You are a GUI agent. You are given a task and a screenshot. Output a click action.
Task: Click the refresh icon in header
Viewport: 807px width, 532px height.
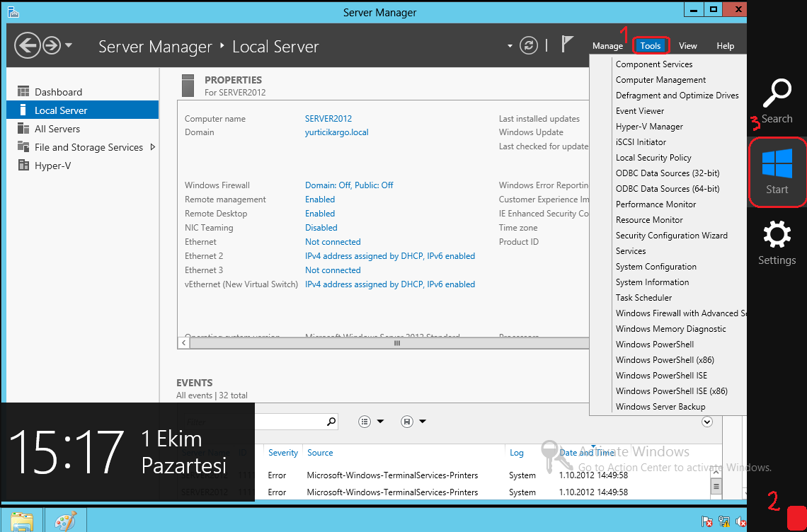tap(529, 46)
